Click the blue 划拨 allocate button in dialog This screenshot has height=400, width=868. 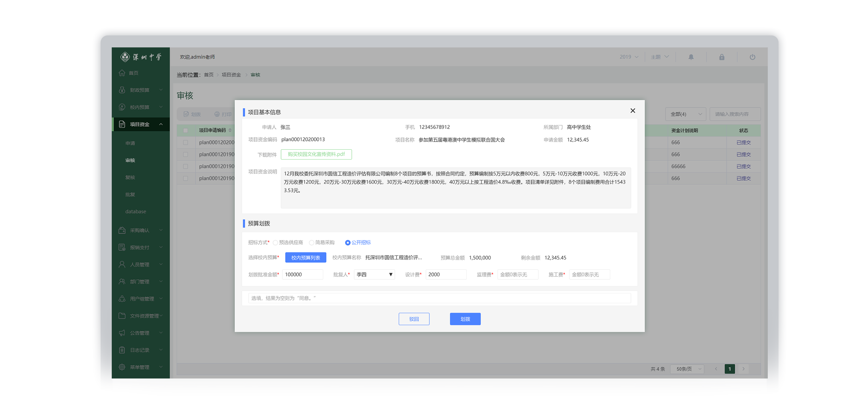(x=465, y=319)
